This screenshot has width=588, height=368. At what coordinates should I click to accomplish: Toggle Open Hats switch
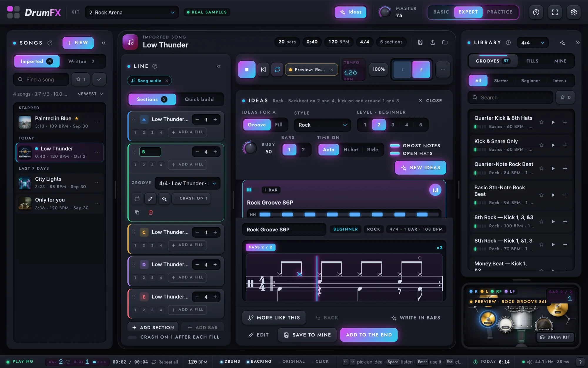[x=395, y=153]
